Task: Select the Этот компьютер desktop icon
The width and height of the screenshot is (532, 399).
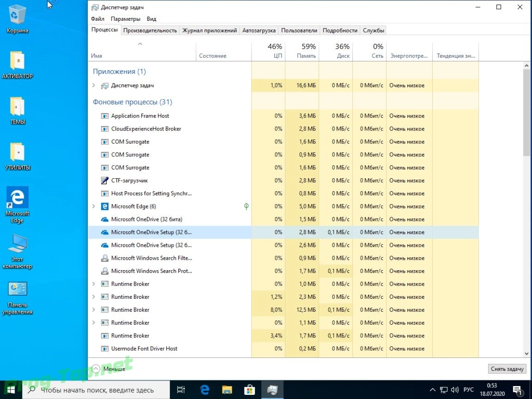Action: point(17,251)
